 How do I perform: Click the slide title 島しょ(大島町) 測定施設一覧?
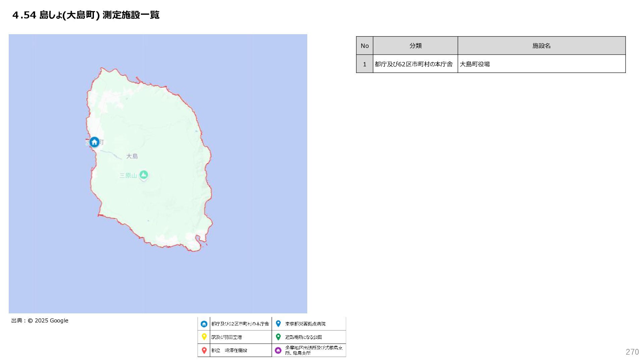tap(86, 15)
